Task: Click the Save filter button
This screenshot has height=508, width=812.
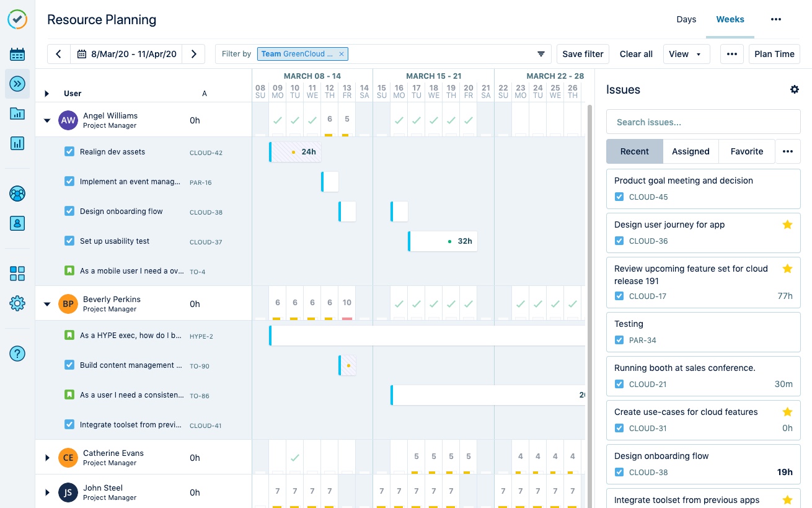Action: [583, 54]
